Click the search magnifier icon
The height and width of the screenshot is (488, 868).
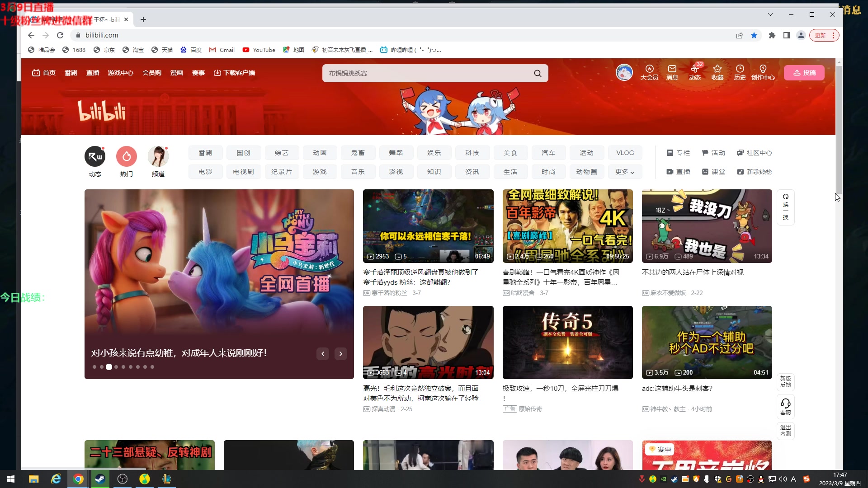[537, 73]
